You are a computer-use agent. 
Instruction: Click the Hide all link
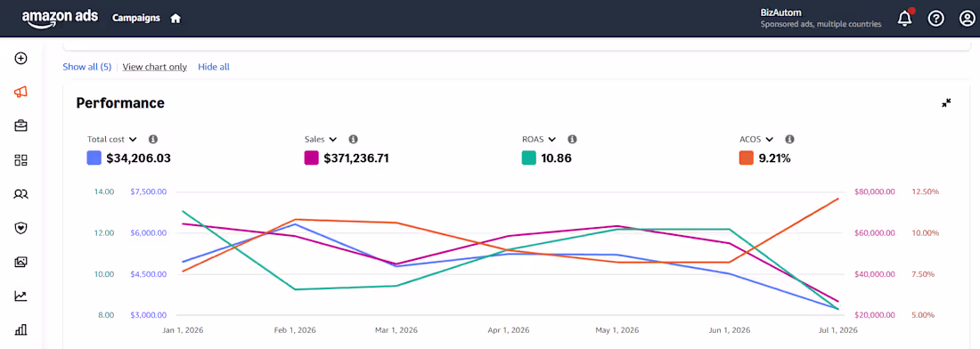click(214, 67)
